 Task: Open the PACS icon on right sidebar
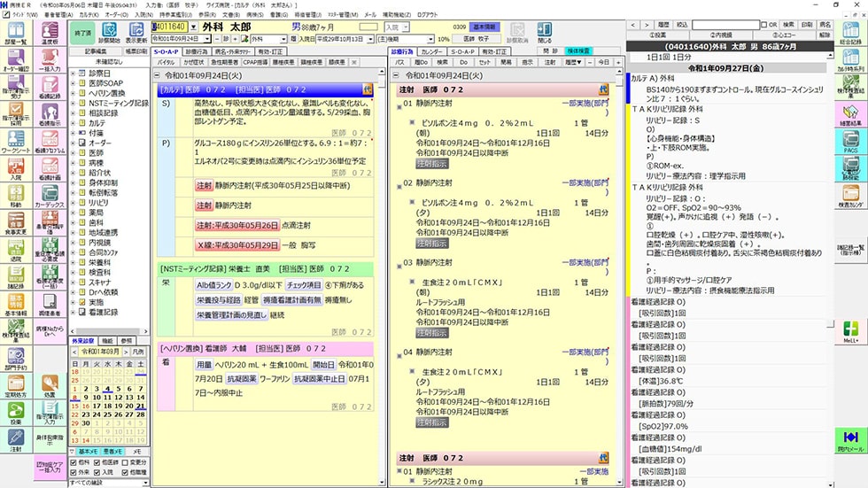pos(850,141)
